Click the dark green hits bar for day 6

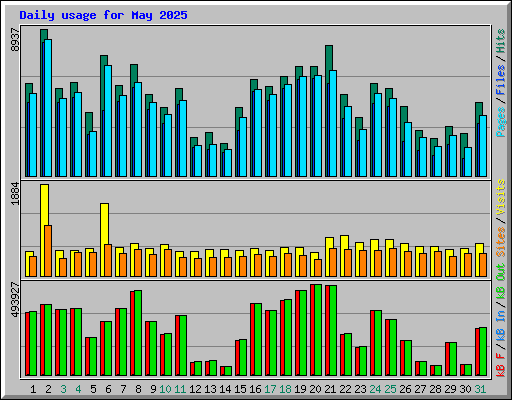click(104, 60)
